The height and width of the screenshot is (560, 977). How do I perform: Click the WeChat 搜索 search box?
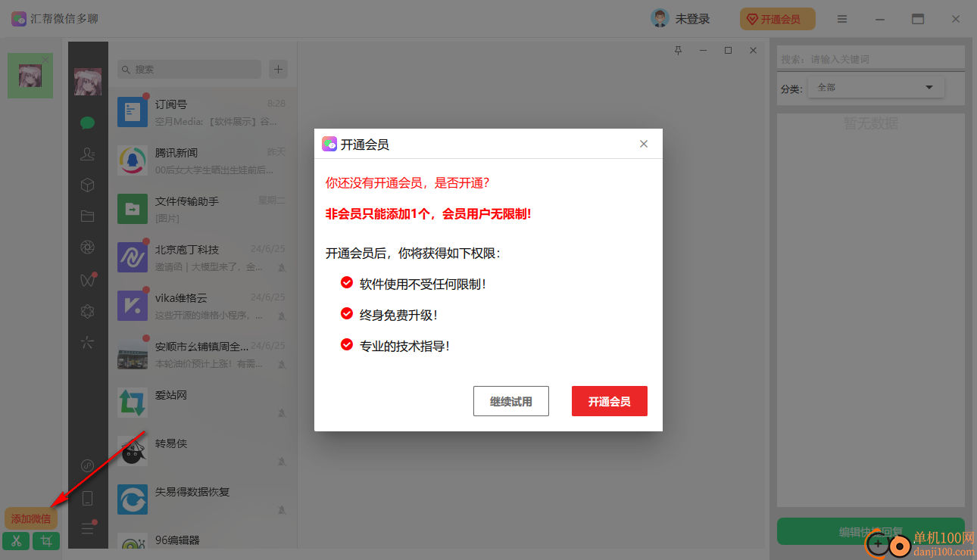coord(189,69)
